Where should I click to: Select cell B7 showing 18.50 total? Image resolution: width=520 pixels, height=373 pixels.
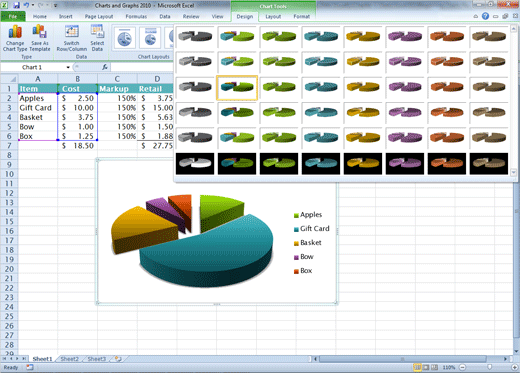click(x=77, y=146)
